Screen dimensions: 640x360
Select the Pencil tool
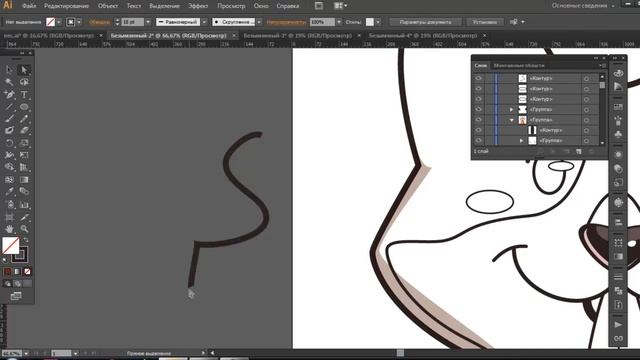tap(24, 119)
